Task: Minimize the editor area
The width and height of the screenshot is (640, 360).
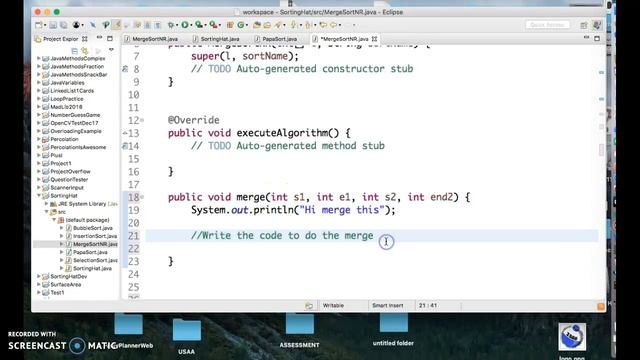Action: [x=586, y=38]
